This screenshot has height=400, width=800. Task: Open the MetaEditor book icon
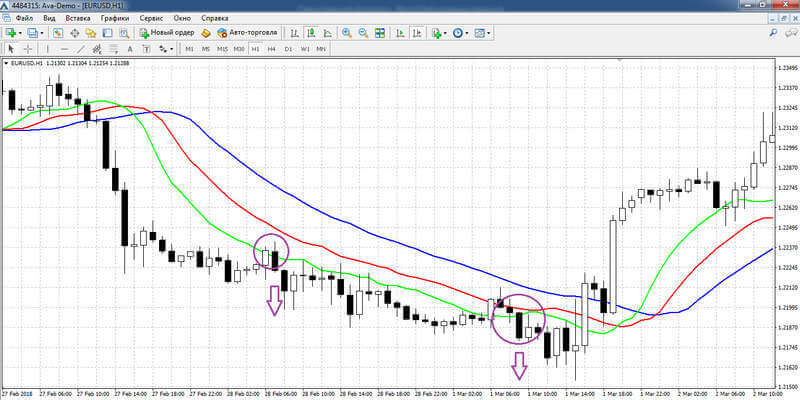click(x=206, y=33)
